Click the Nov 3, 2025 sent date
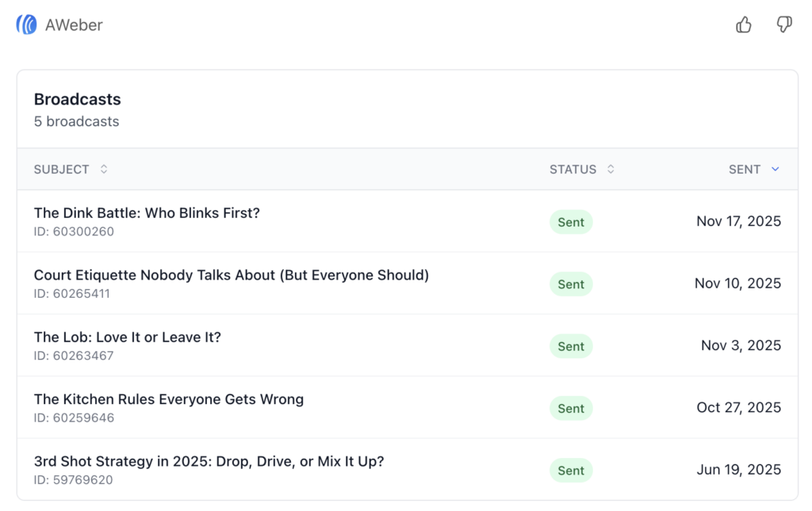Screen dimensions: 812x511 click(x=741, y=345)
